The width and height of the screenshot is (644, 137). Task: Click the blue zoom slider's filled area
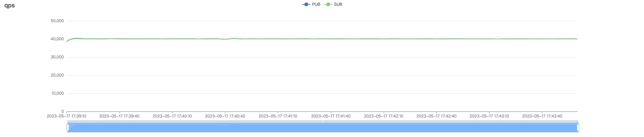click(x=323, y=128)
